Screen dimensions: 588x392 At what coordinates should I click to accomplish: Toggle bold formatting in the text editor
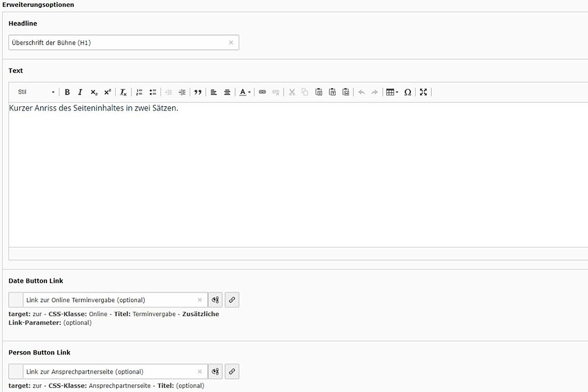(67, 92)
